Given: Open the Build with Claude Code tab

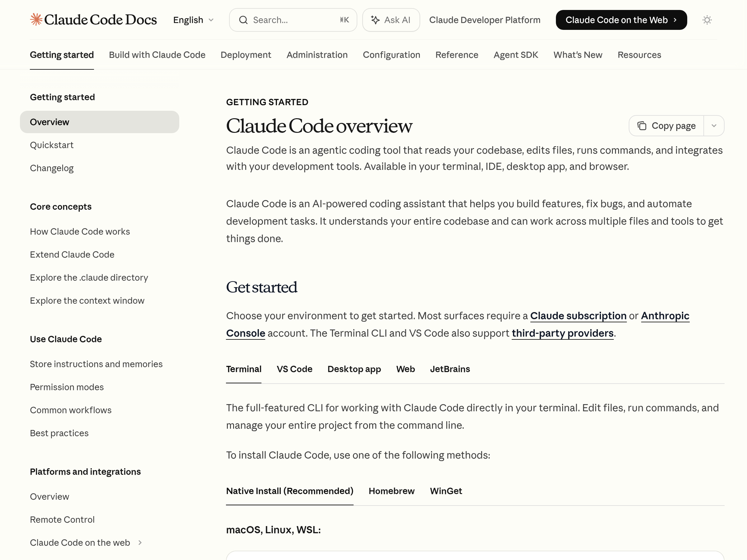Looking at the screenshot, I should (157, 55).
